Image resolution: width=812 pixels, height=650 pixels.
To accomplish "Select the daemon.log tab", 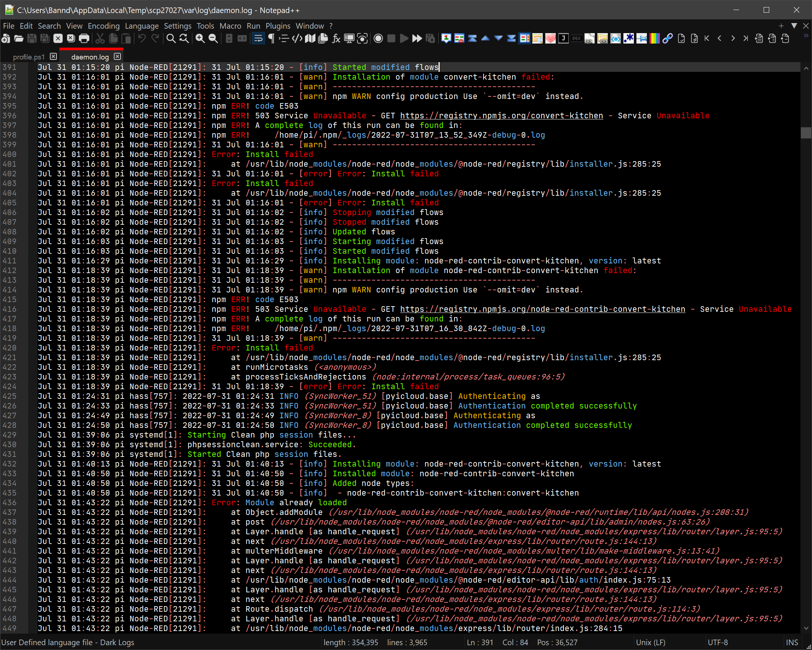I will tap(90, 57).
